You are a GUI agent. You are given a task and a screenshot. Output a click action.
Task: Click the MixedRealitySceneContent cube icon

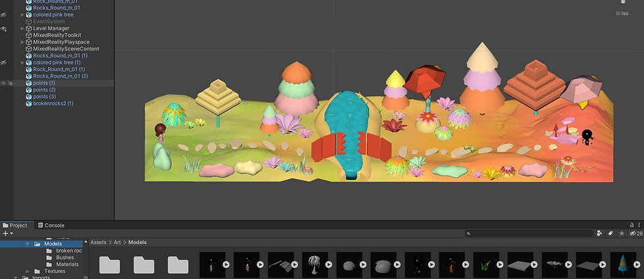coord(29,49)
